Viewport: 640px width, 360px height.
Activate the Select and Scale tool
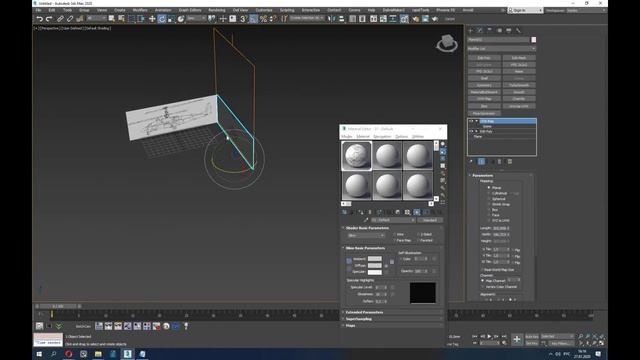tap(171, 19)
